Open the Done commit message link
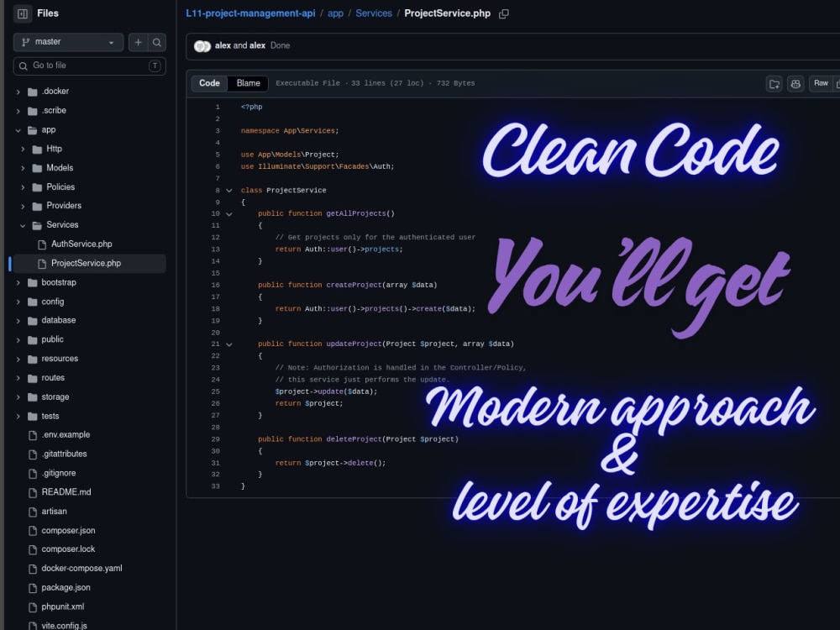840x630 pixels. coord(281,45)
